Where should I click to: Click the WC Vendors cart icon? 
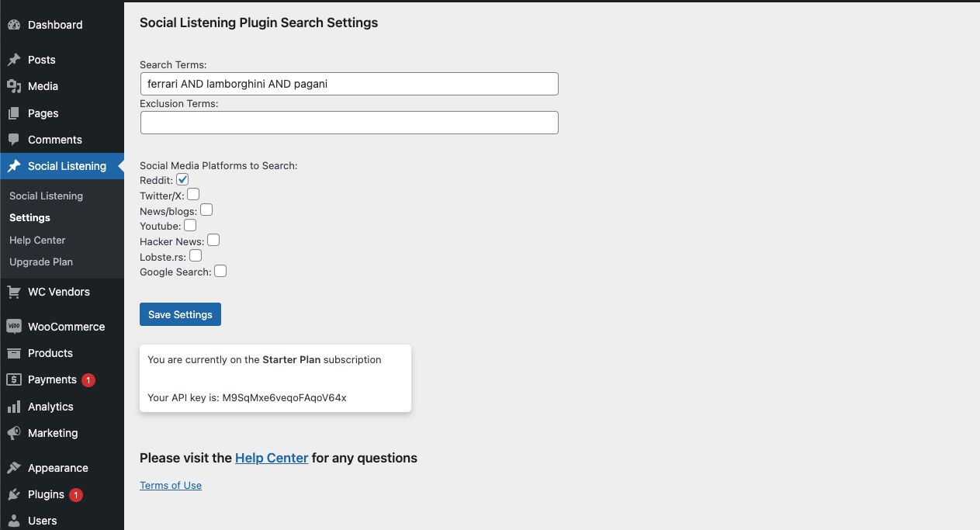click(x=14, y=292)
